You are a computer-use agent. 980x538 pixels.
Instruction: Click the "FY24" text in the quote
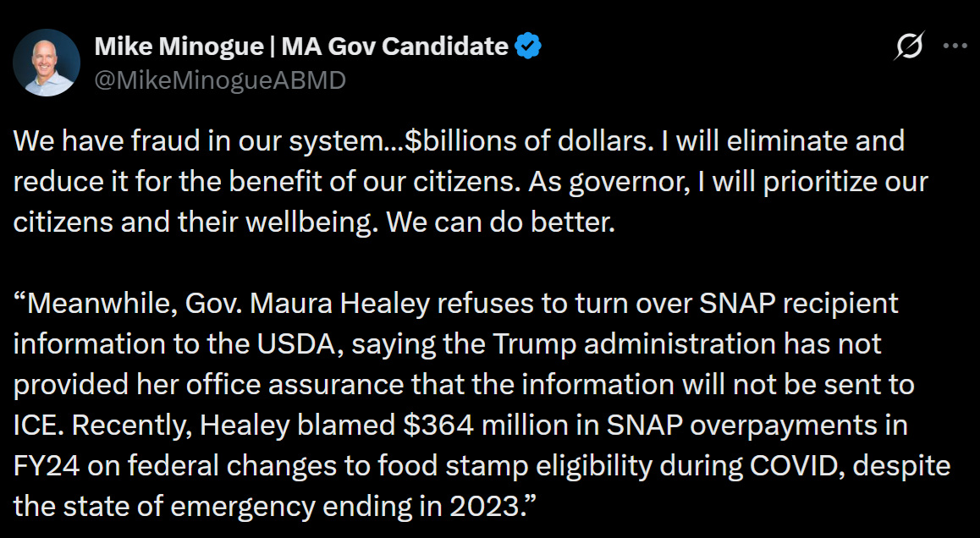click(42, 465)
